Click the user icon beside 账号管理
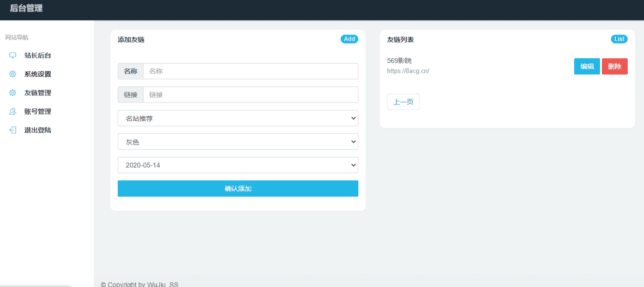Screen dimensions: 644x287 coord(13,112)
